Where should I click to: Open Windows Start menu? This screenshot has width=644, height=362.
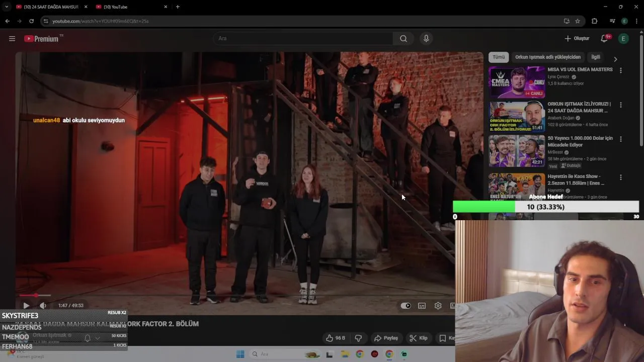pos(240,354)
